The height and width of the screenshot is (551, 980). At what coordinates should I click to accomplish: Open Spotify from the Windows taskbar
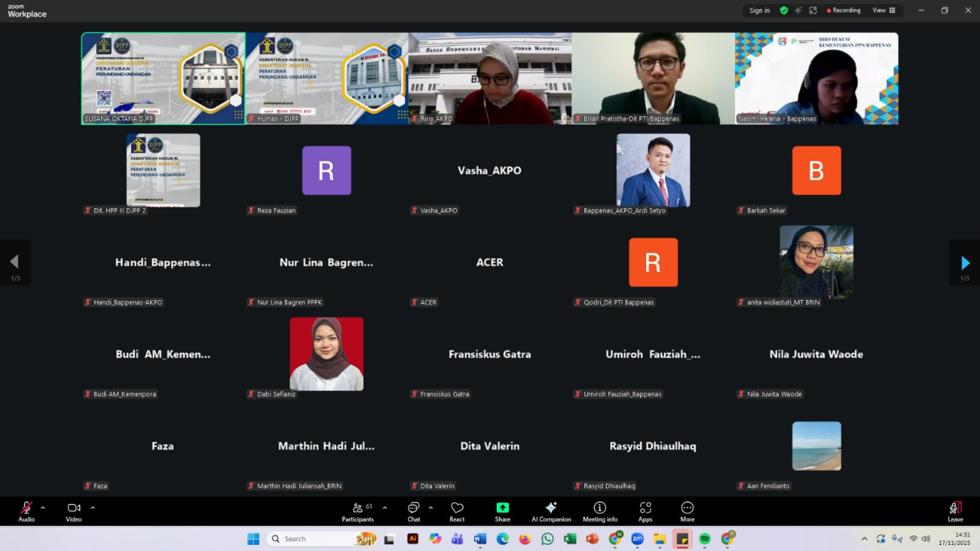(x=704, y=539)
